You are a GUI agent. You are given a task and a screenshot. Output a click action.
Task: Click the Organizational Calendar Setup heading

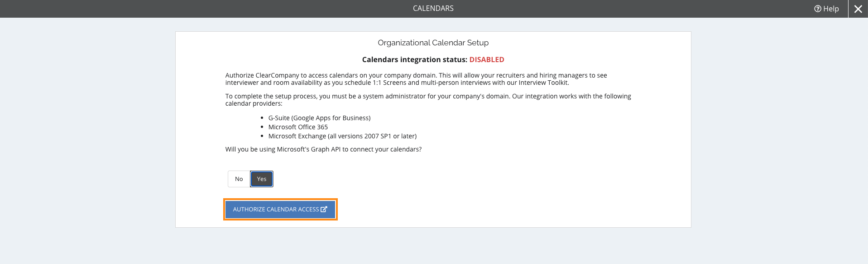[433, 43]
